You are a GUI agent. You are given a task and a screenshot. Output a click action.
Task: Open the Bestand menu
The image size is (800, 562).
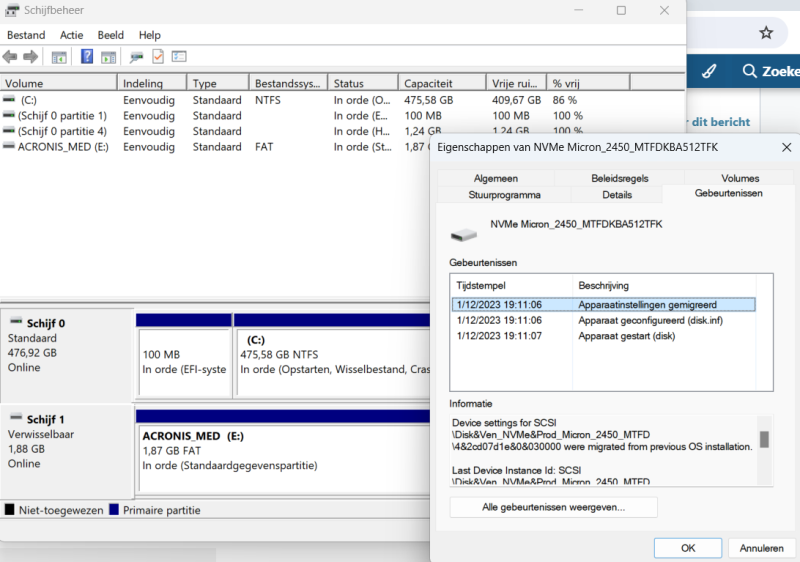click(26, 35)
